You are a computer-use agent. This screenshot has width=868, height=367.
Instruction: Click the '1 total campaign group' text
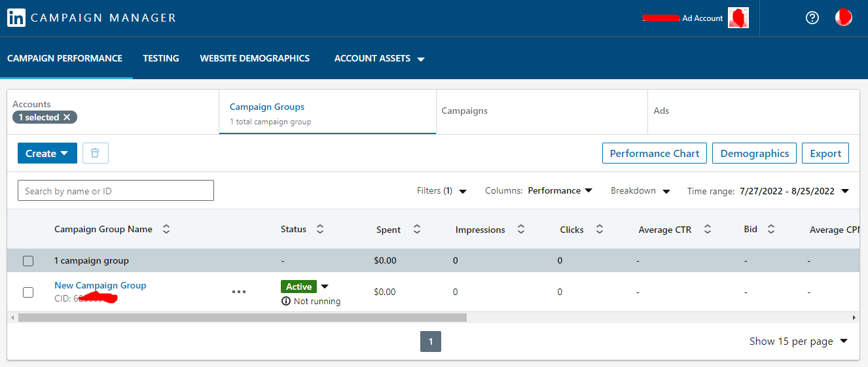coord(270,122)
